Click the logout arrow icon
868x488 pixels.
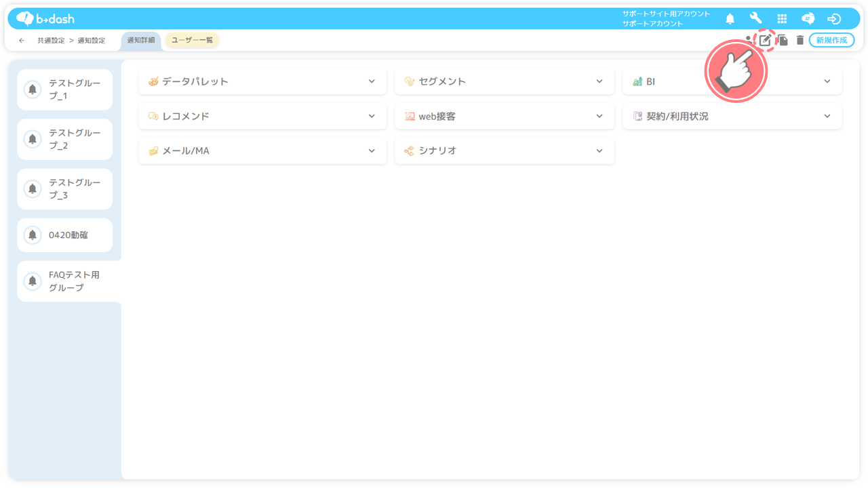[834, 19]
